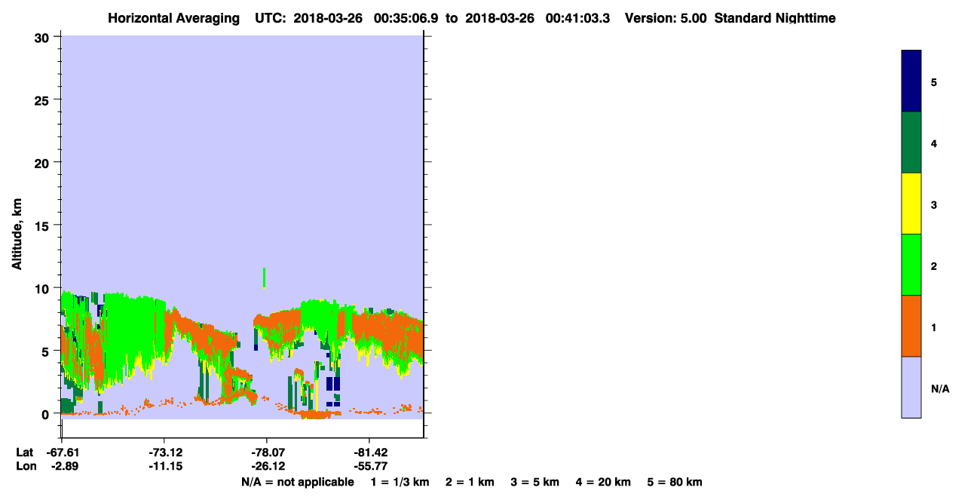Click the latitude value -81.42
This screenshot has width=980, height=503.
pyautogui.click(x=369, y=452)
